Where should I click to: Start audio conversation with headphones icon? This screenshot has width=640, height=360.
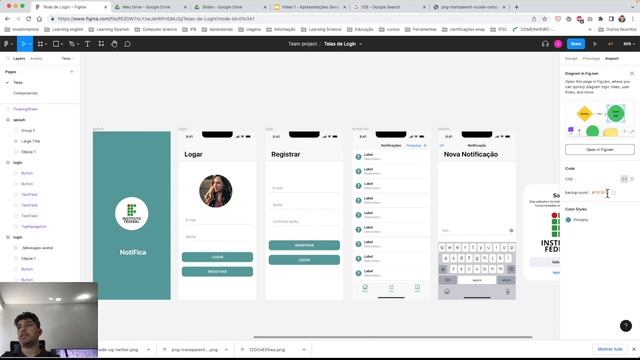tap(545, 44)
